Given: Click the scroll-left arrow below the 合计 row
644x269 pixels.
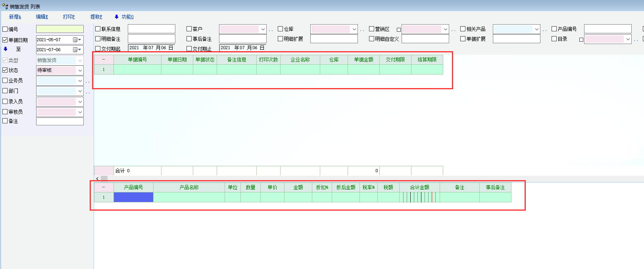Looking at the screenshot, I should pyautogui.click(x=98, y=179).
